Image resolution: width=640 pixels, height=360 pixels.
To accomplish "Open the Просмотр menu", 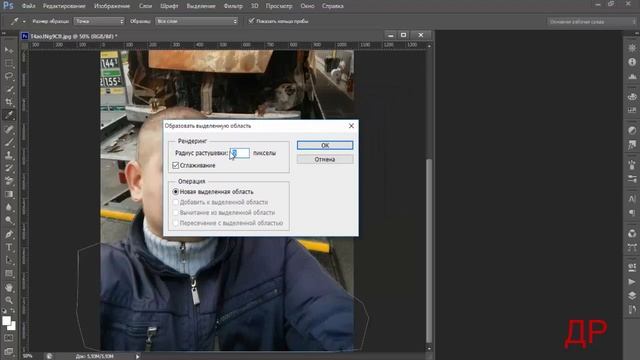I will tap(279, 6).
